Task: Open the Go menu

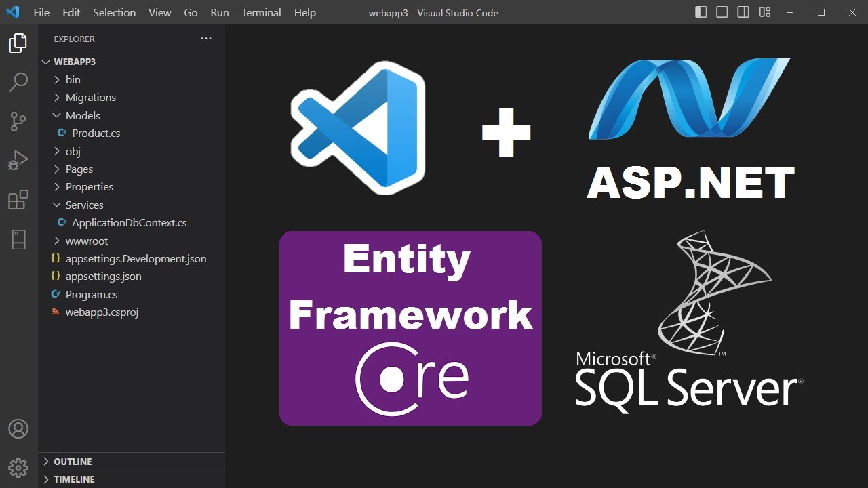Action: coord(191,12)
